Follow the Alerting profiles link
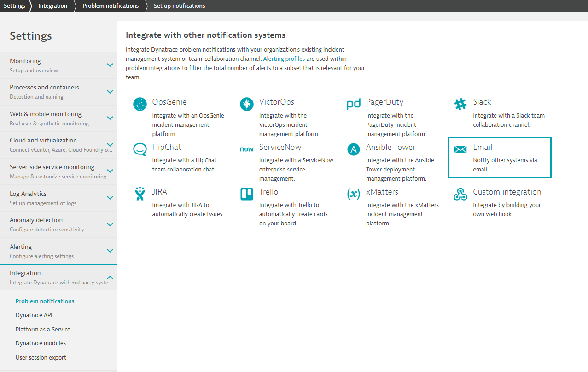This screenshot has width=588, height=372. pos(284,59)
